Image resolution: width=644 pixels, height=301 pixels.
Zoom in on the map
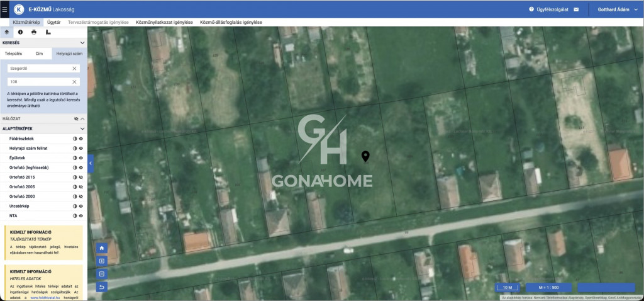point(102,261)
